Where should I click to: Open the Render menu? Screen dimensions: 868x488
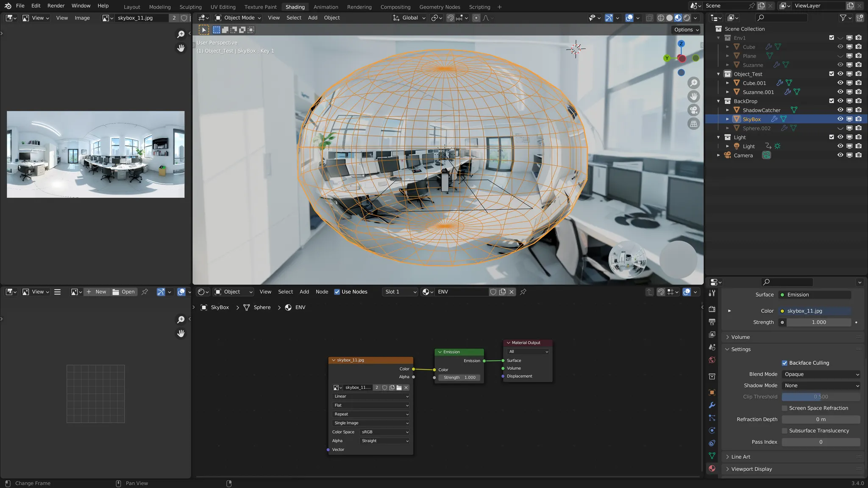56,6
